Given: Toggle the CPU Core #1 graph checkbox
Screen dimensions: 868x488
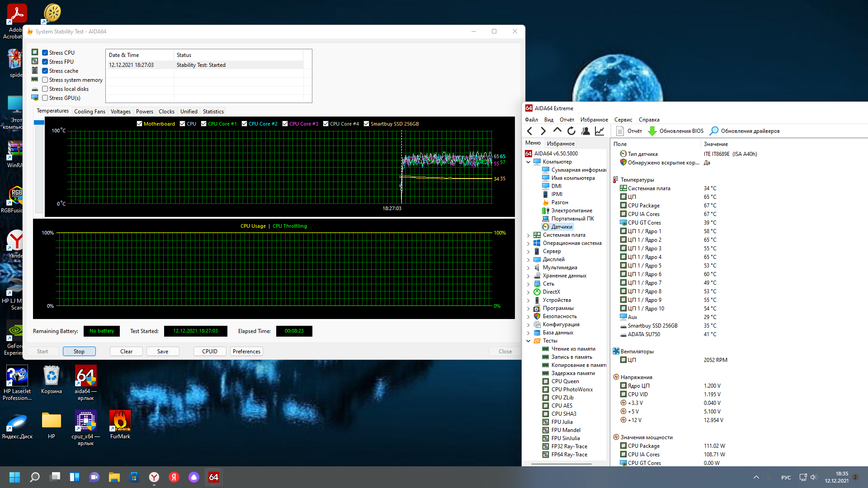Looking at the screenshot, I should pos(204,124).
